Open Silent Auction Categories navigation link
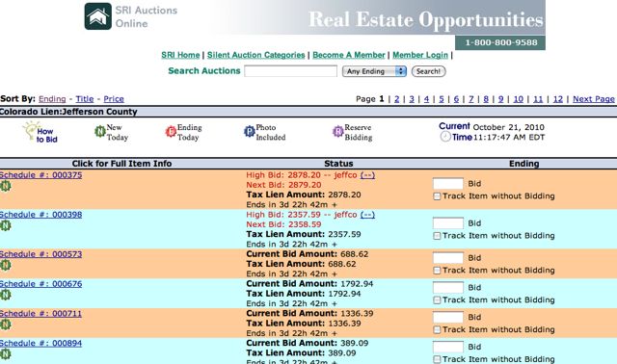617x364 pixels. (256, 55)
